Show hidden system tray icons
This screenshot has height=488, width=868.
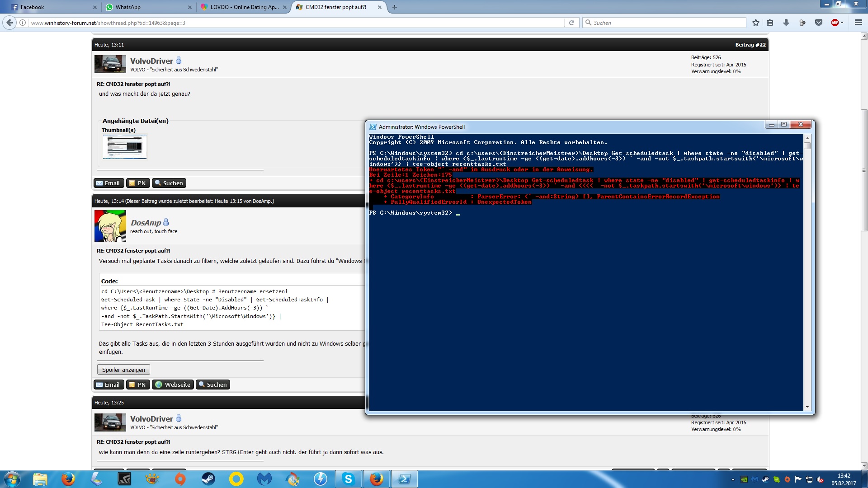733,479
